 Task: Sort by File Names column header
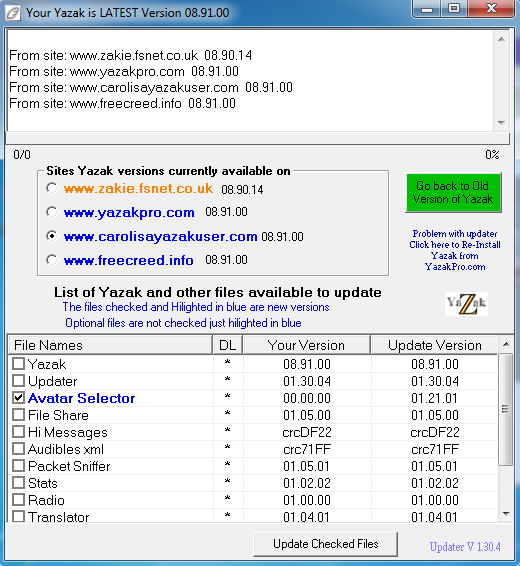(110, 345)
